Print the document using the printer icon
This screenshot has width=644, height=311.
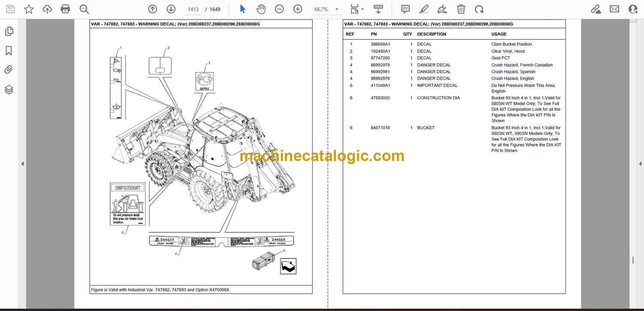coord(65,9)
